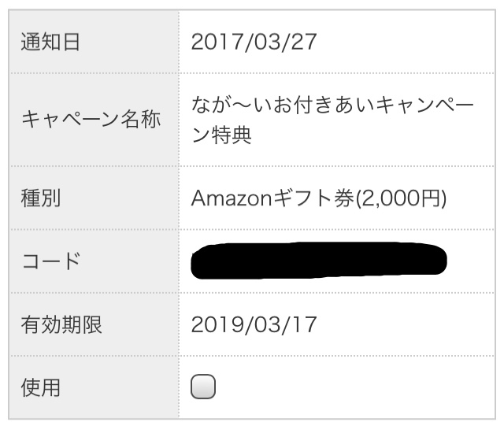Image resolution: width=504 pixels, height=433 pixels.
Task: Select the 2017/03/27 notification date
Action: pyautogui.click(x=254, y=42)
